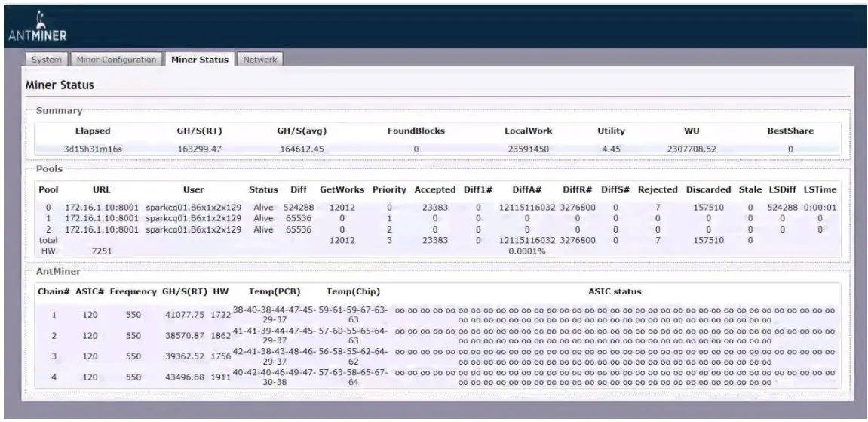Select chain 2 GH/S value 38570.87
This screenshot has width=868, height=422.
tap(185, 336)
